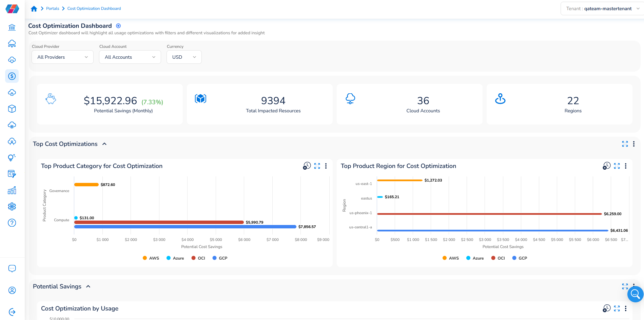Click the Regions card
The image size is (644, 320).
[560, 104]
